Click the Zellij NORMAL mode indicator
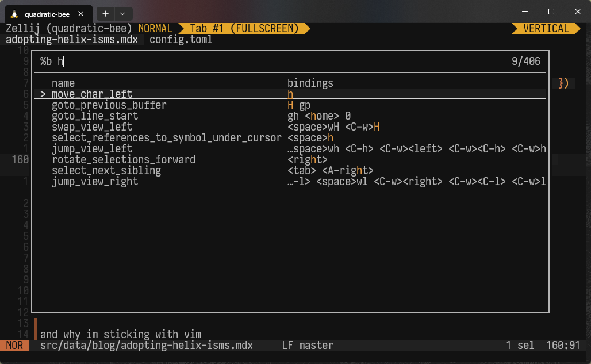 coord(155,29)
